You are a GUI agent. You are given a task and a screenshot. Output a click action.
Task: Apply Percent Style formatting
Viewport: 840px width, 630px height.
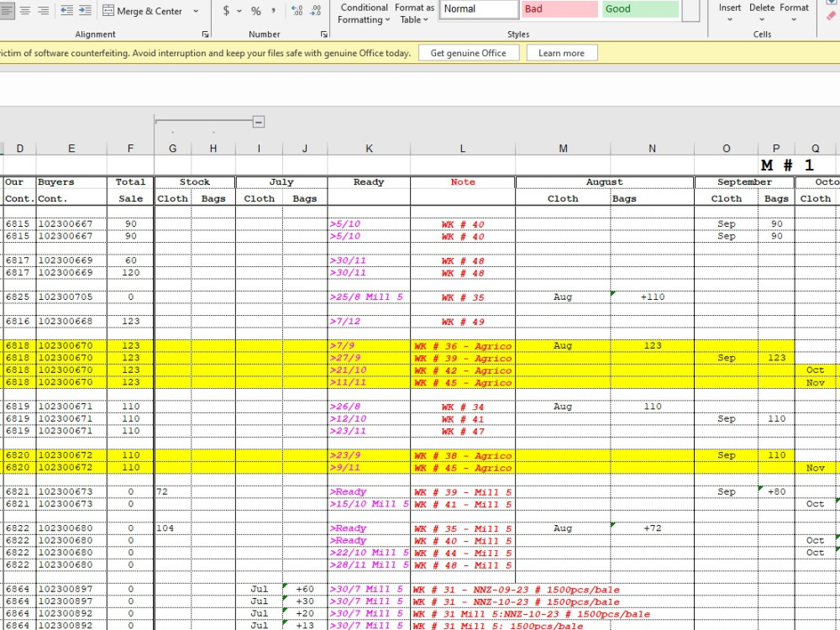[x=256, y=11]
